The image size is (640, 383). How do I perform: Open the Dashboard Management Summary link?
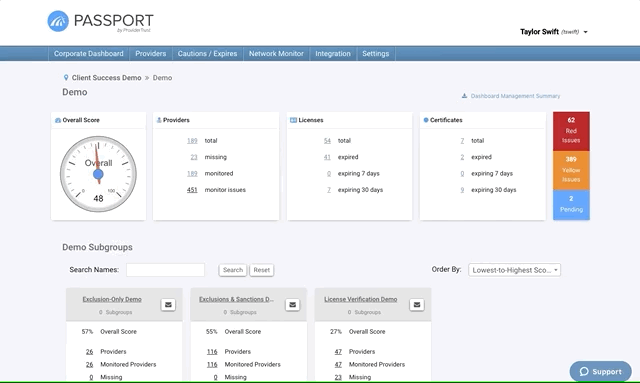[x=515, y=96]
